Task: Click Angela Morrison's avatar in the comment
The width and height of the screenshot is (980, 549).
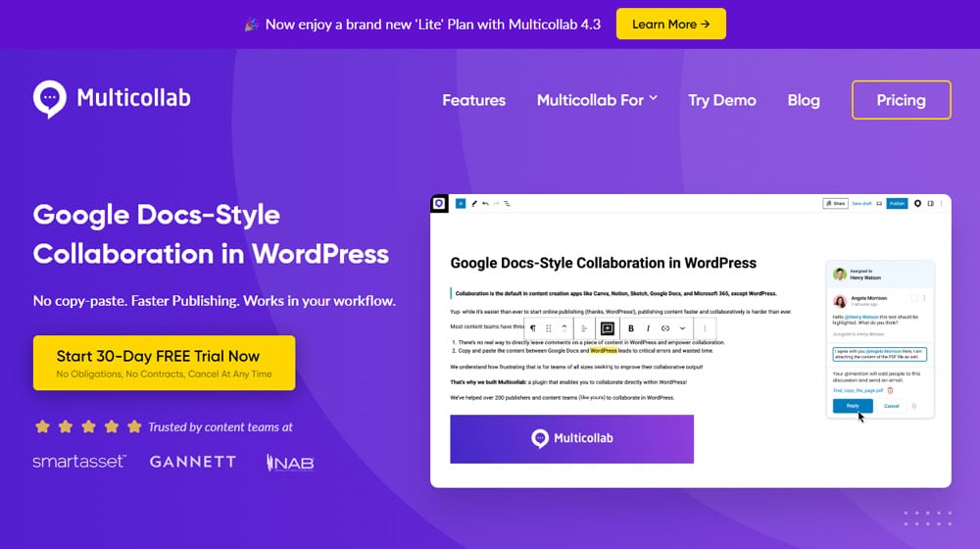Action: [840, 301]
